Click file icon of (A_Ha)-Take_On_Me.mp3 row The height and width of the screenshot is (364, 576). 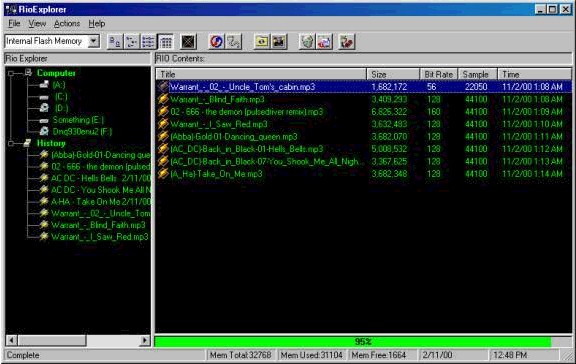click(163, 174)
